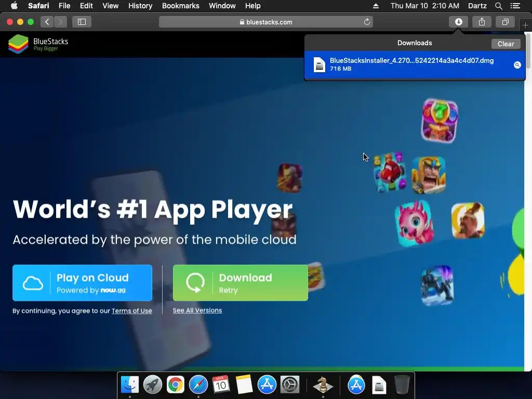Click the green Download Retry button
This screenshot has width=532, height=399.
pos(241,283)
